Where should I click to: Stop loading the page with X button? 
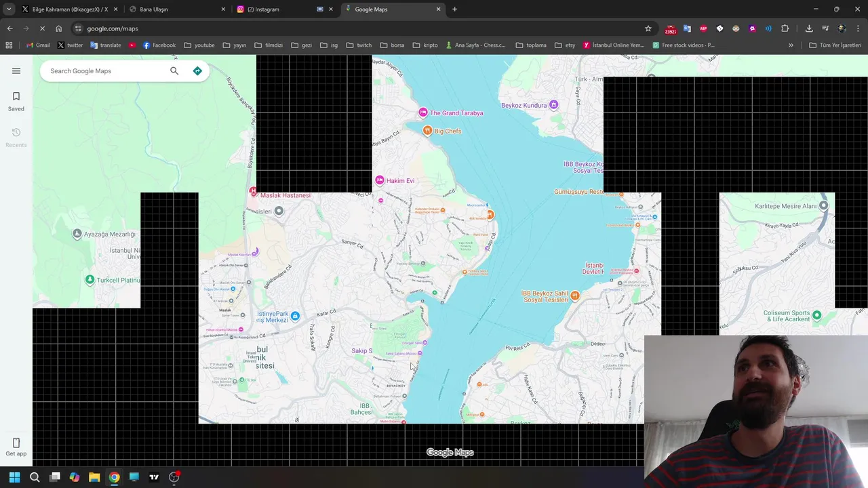[42, 28]
